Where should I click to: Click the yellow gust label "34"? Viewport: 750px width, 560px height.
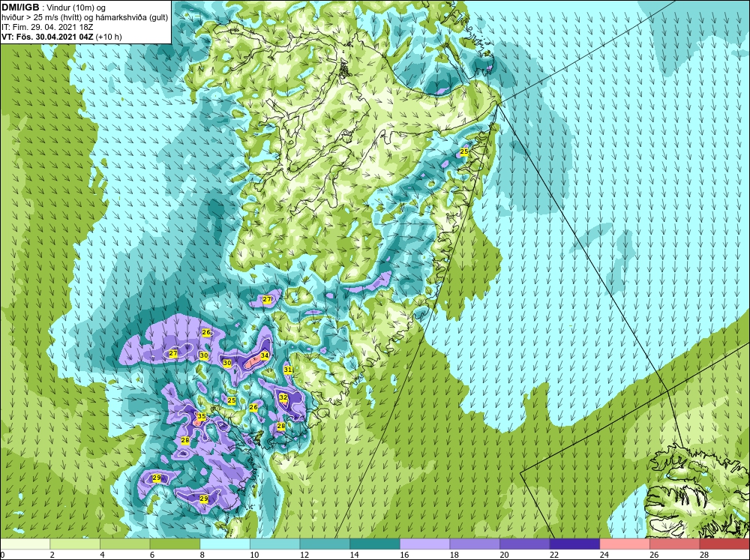pyautogui.click(x=265, y=355)
